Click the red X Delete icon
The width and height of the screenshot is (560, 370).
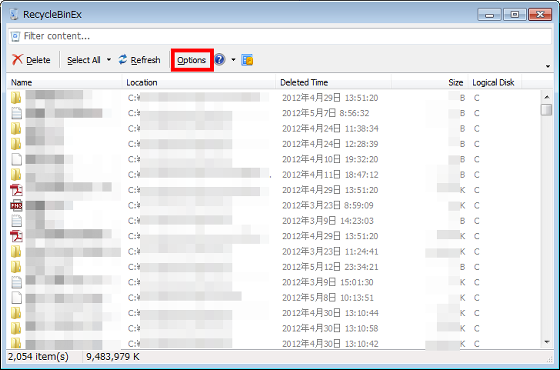pos(17,60)
